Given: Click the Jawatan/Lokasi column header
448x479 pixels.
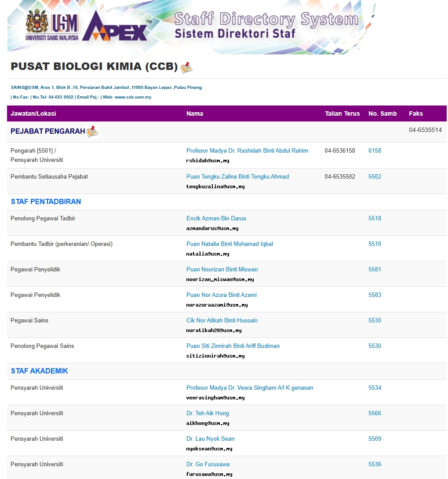Looking at the screenshot, I should [x=33, y=113].
